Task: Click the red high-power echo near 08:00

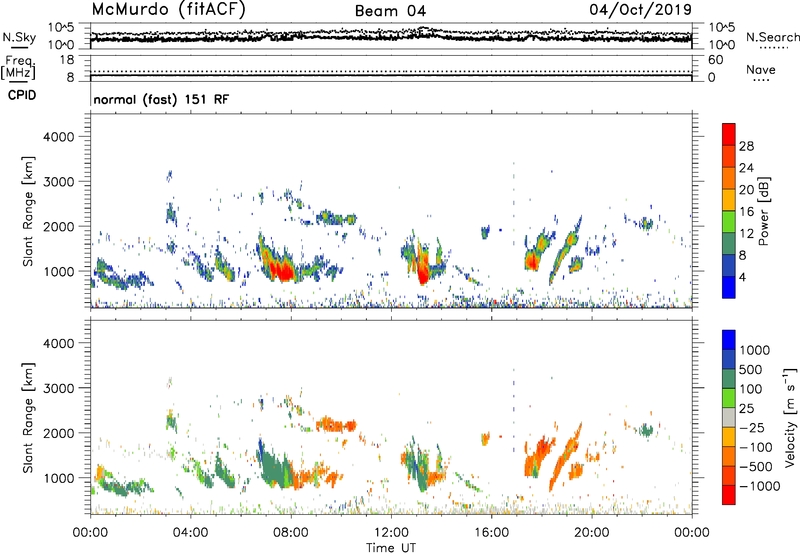Action: tap(281, 270)
